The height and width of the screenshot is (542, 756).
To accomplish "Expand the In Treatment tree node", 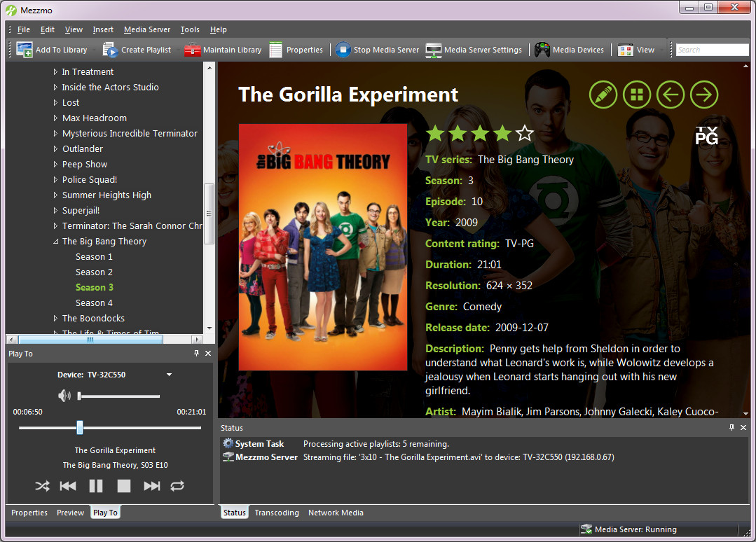I will [x=55, y=72].
